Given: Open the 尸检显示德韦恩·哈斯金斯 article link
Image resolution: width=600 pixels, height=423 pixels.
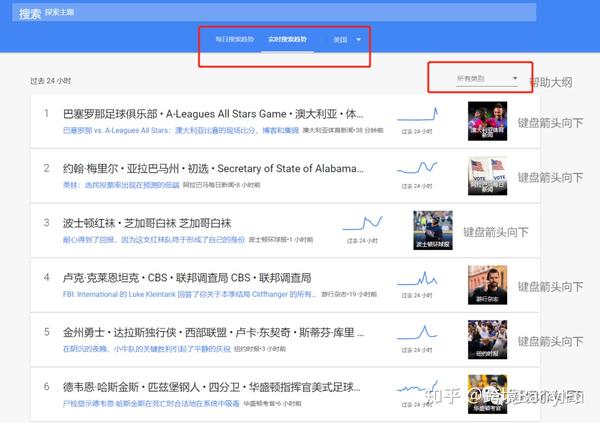Looking at the screenshot, I should (151, 404).
